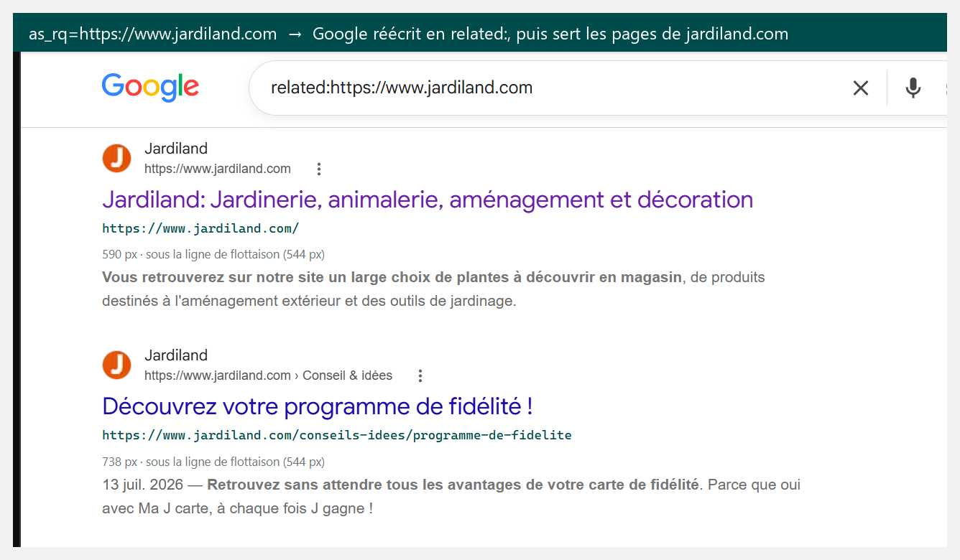The width and height of the screenshot is (960, 560).
Task: Open the Jardiland: Jardinerie, animalerie result link
Action: click(x=428, y=200)
